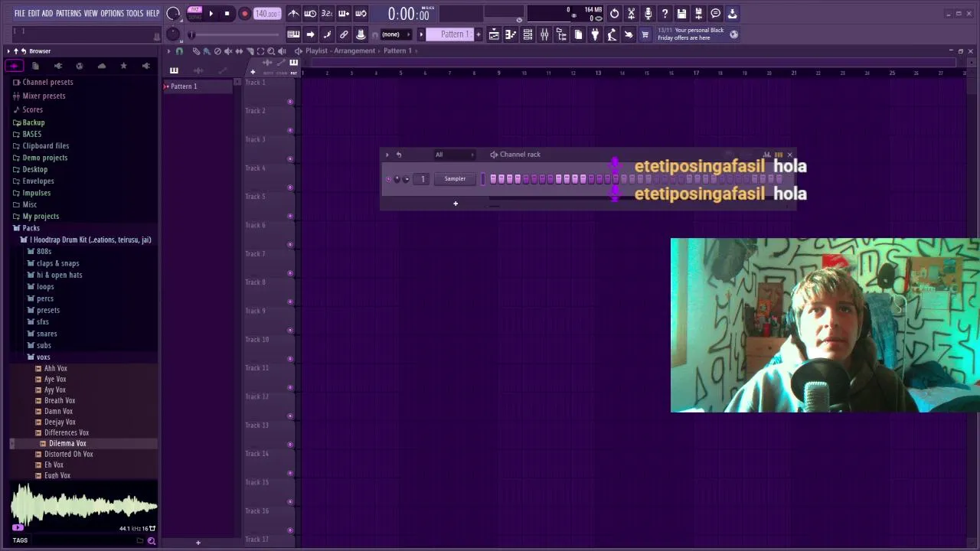Click the browser star favorites tab
Viewport: 980px width, 551px height.
[x=123, y=66]
